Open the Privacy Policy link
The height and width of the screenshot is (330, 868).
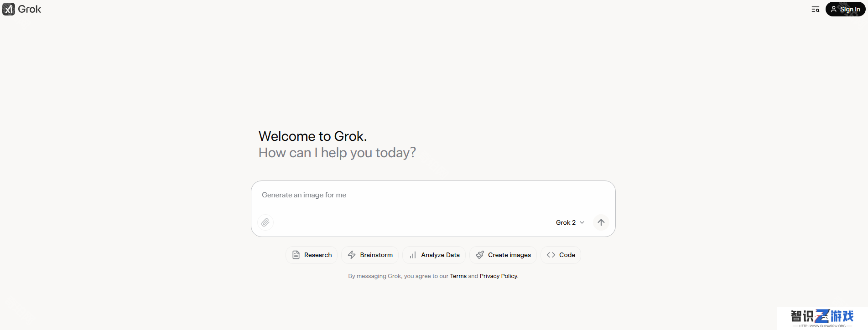[499, 276]
